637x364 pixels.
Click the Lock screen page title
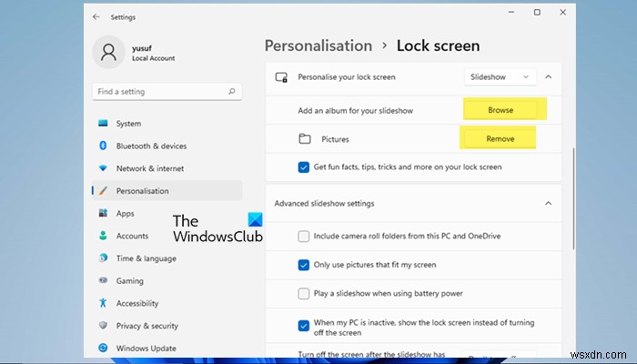coord(438,45)
